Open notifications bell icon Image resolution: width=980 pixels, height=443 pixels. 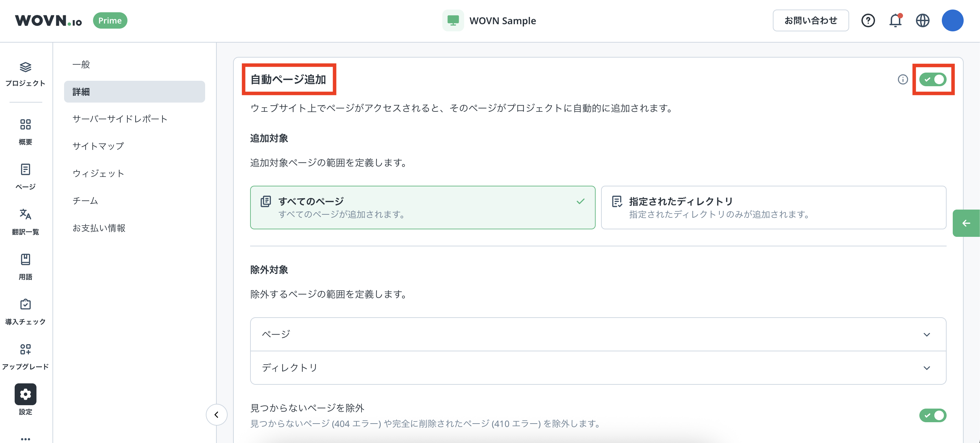pyautogui.click(x=895, y=20)
